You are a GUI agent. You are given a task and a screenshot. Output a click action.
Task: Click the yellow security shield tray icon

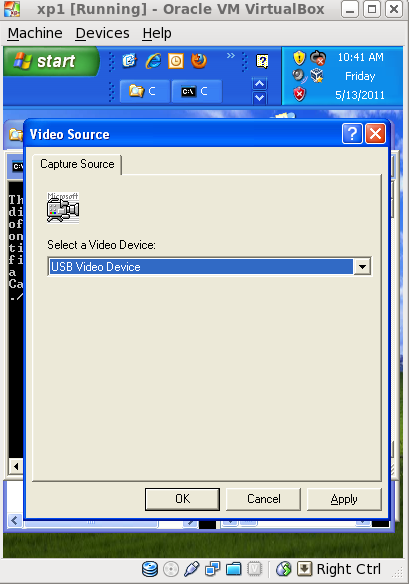(x=299, y=58)
